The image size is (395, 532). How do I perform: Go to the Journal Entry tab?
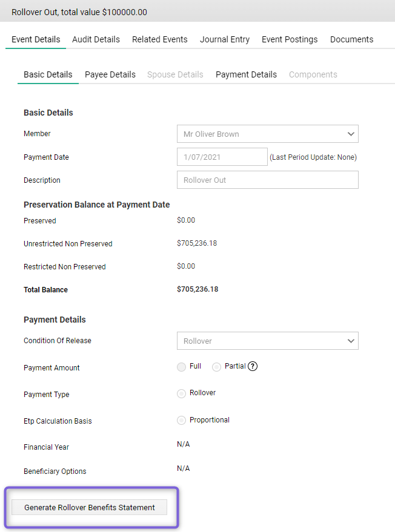[x=224, y=39]
